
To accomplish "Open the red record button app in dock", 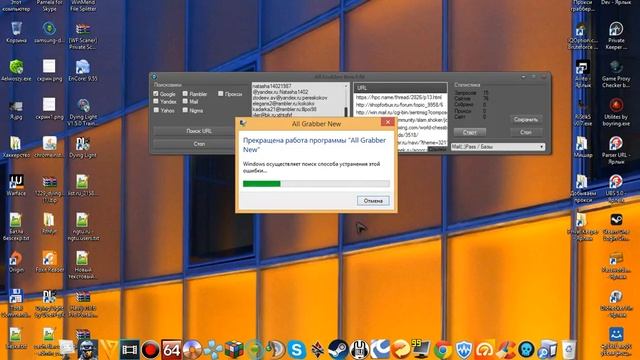I will click(x=150, y=350).
